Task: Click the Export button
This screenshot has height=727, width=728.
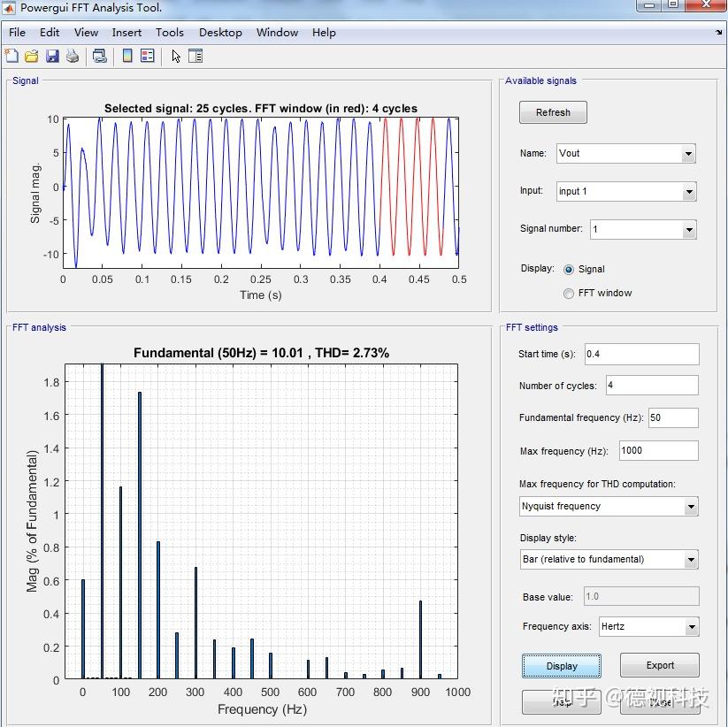Action: 659,665
